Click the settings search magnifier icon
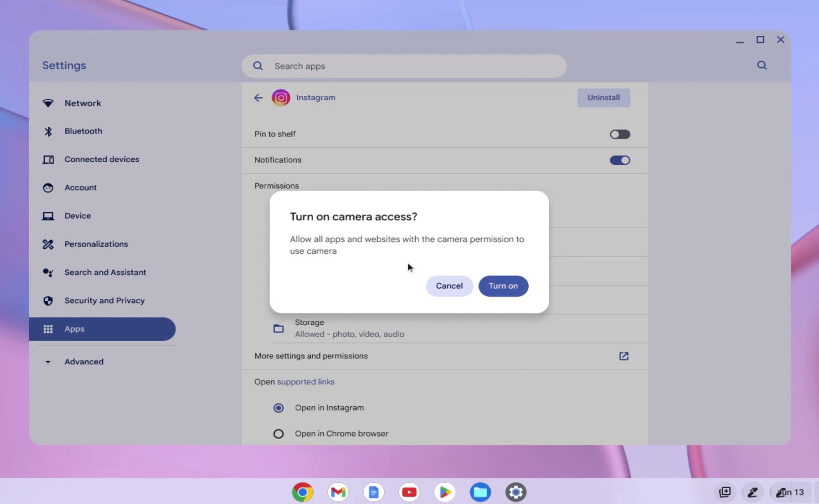 (x=762, y=65)
